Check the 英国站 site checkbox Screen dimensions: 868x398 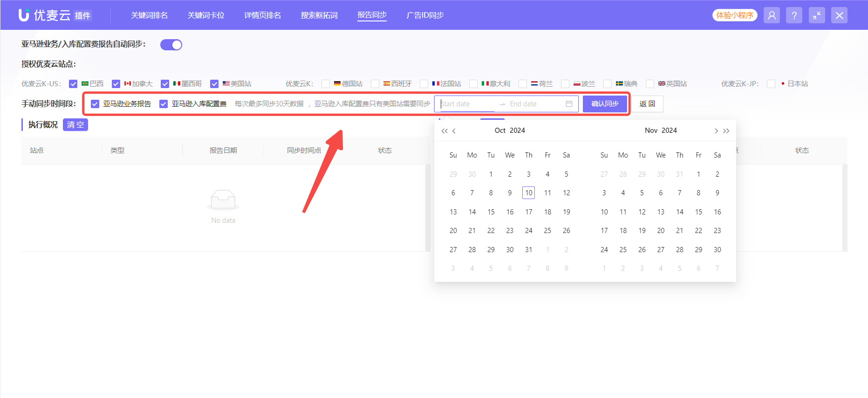coord(650,84)
